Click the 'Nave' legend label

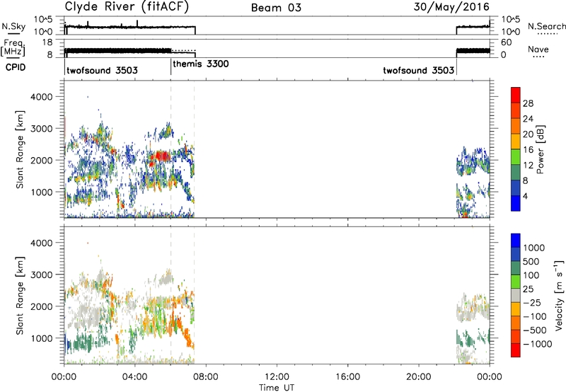click(538, 50)
